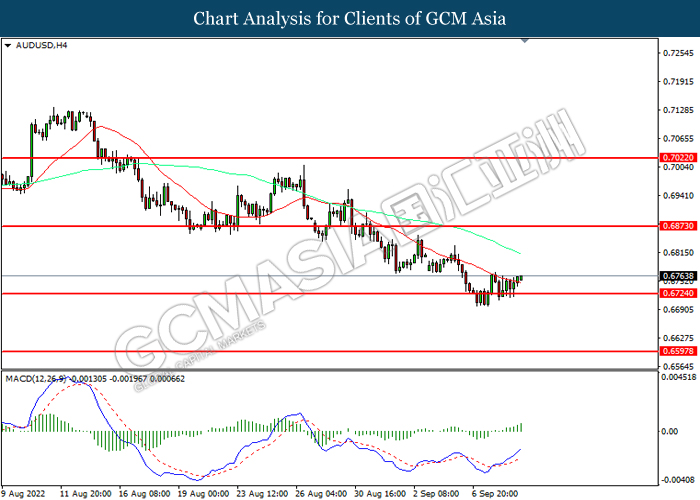Click the 0.68150 price axis value

679,253
